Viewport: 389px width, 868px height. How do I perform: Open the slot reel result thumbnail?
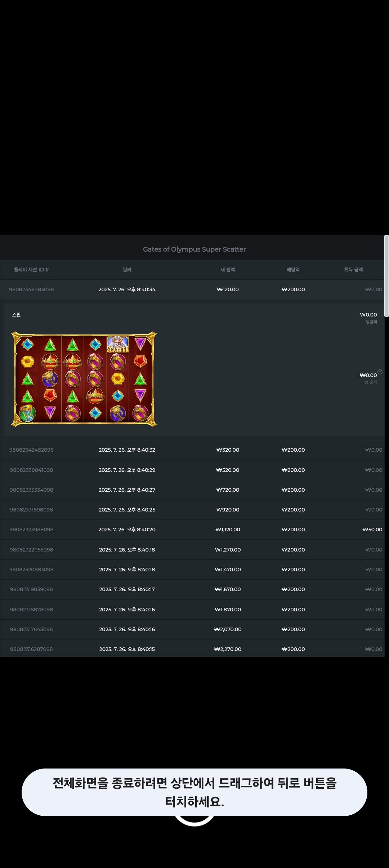84,379
